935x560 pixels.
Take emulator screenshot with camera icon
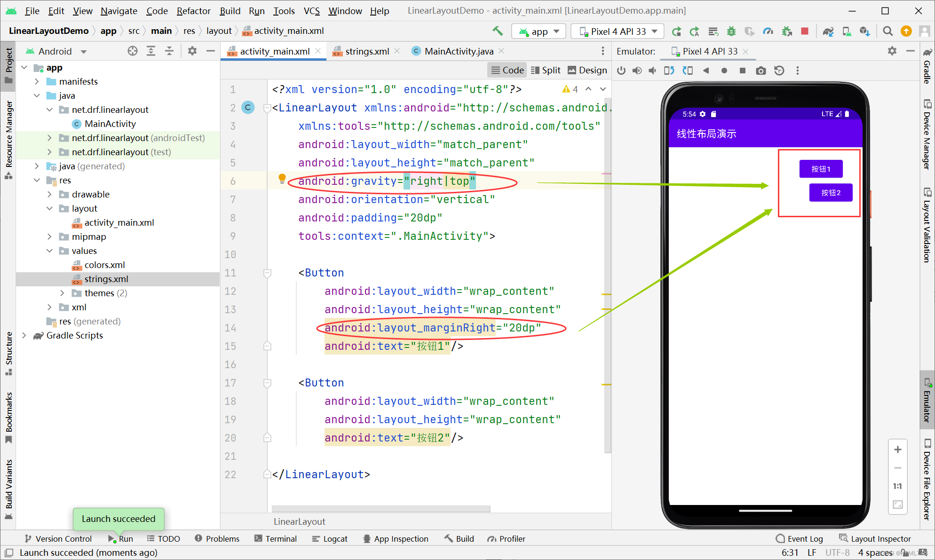pyautogui.click(x=761, y=71)
